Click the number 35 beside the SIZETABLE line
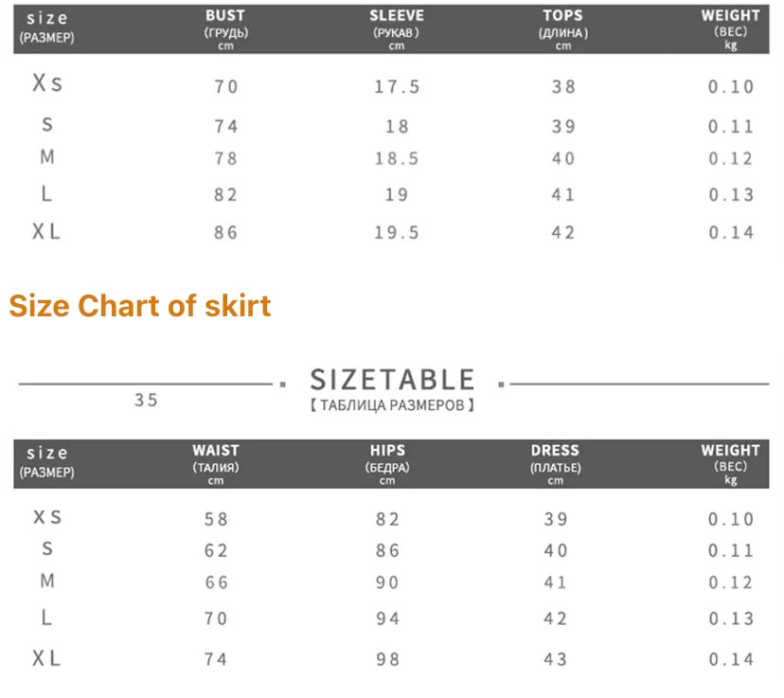This screenshot has width=784, height=698. pyautogui.click(x=146, y=400)
